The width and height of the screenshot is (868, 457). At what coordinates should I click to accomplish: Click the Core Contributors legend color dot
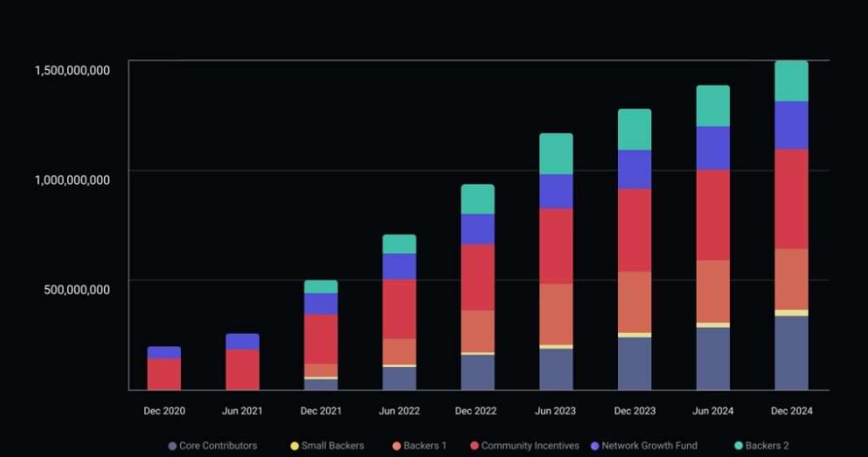pyautogui.click(x=172, y=446)
